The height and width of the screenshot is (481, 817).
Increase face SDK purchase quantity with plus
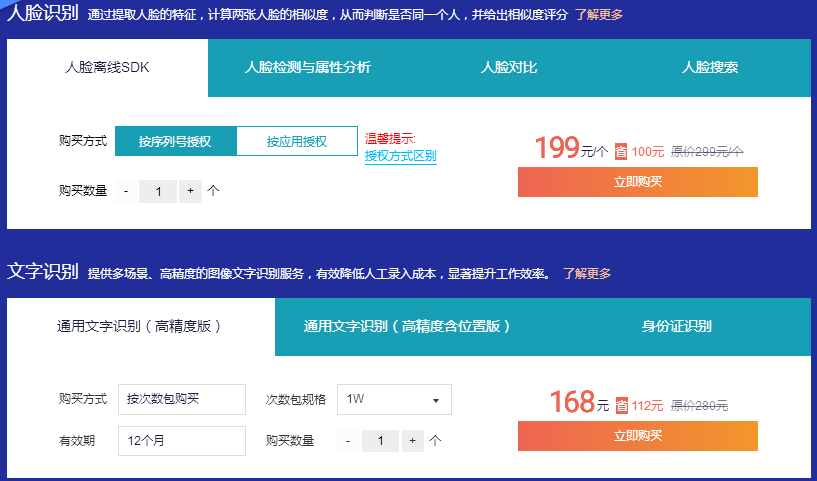(x=190, y=191)
